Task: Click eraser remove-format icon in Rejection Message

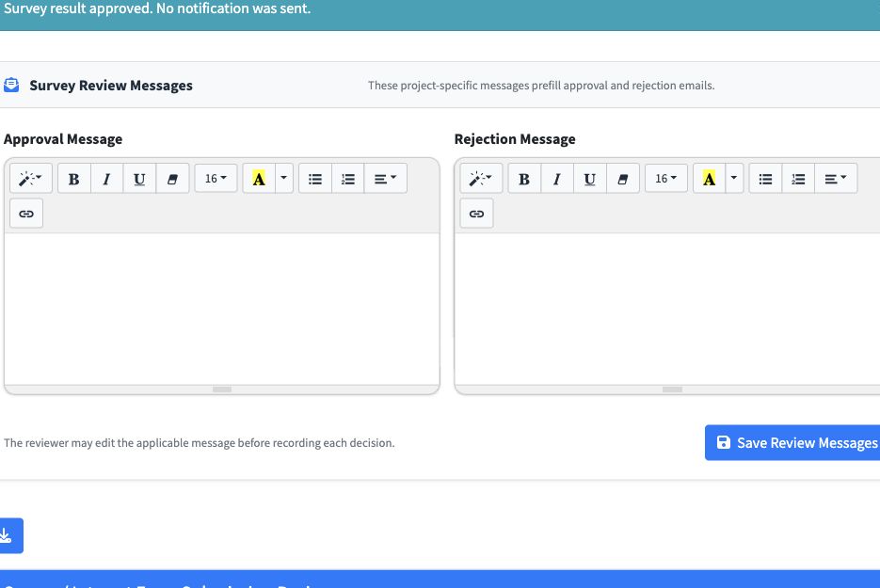Action: click(623, 179)
